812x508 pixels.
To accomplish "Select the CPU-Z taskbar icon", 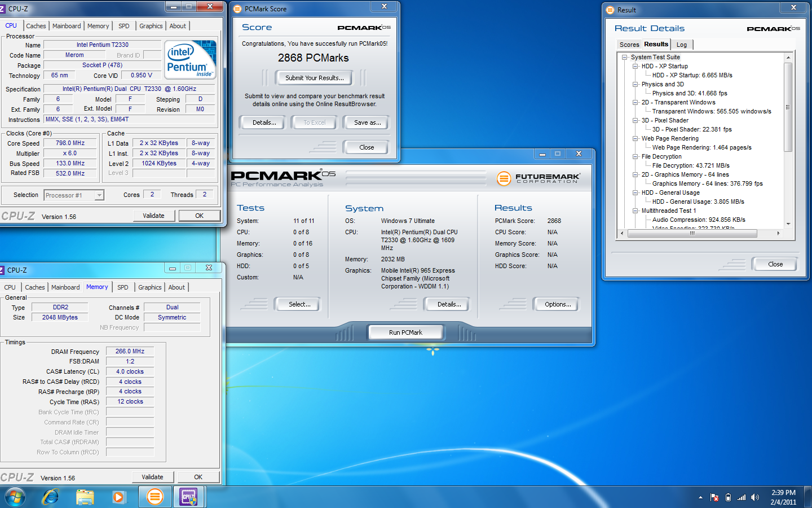I will click(188, 497).
